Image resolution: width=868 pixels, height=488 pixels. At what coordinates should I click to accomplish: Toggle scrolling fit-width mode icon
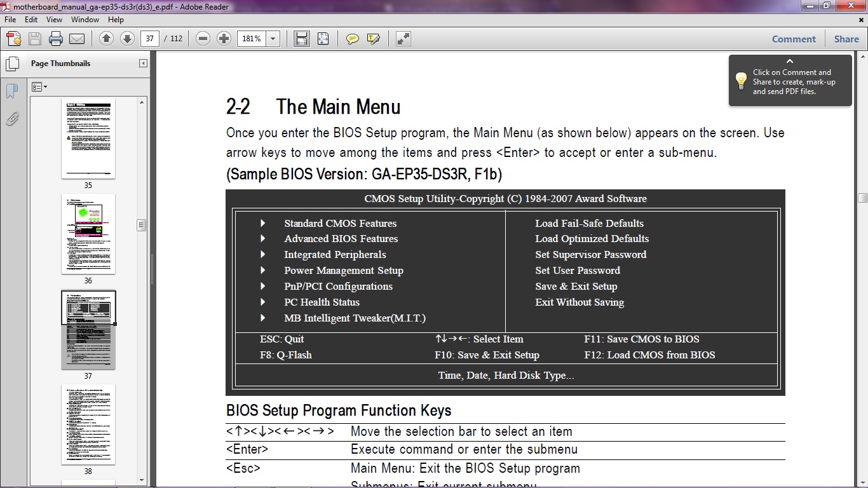point(302,39)
